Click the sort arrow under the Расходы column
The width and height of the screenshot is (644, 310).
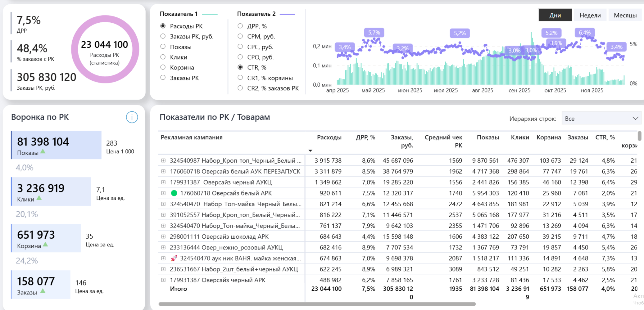(310, 151)
